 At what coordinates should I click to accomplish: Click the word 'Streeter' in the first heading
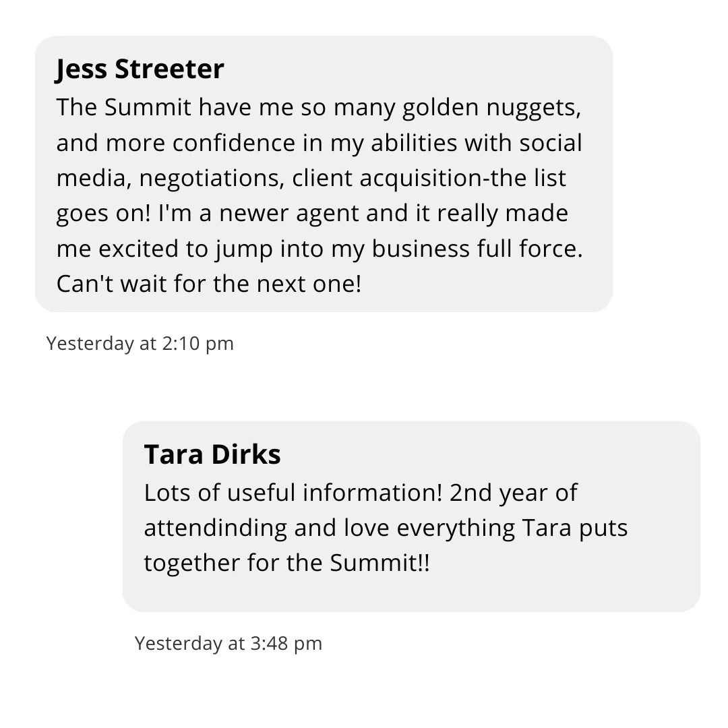tap(169, 69)
